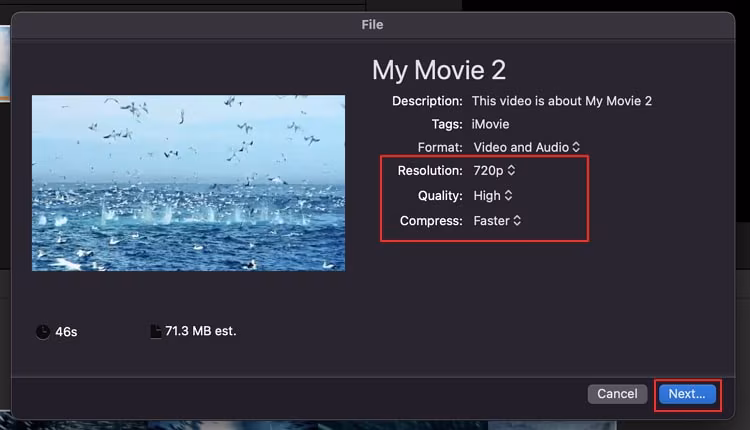Change the Resolution from 720p

point(494,171)
